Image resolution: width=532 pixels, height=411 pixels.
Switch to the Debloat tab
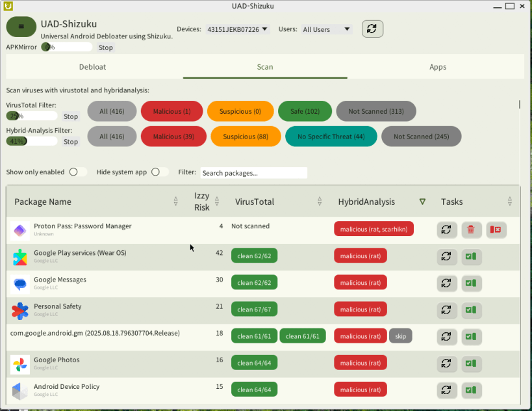[x=93, y=67]
